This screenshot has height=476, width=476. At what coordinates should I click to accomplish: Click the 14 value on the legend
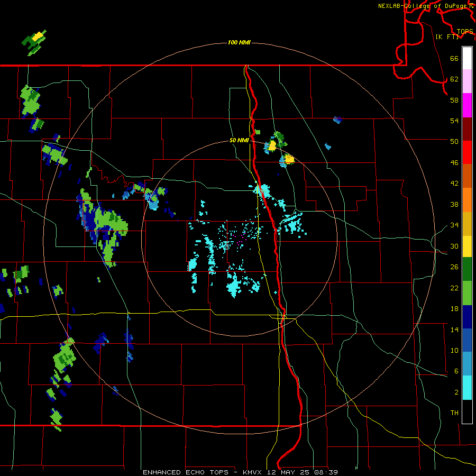pyautogui.click(x=454, y=329)
